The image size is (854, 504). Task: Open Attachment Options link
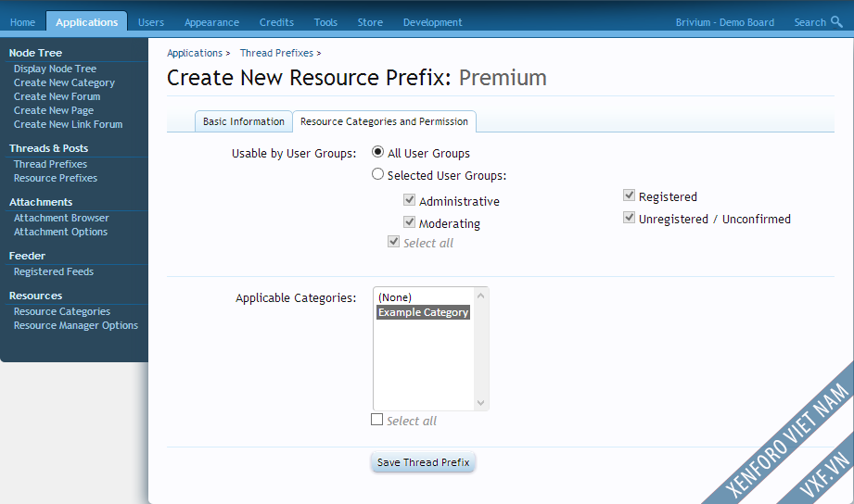point(60,232)
